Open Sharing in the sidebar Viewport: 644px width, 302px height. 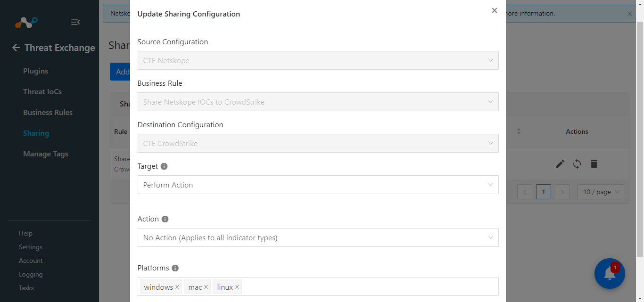36,133
